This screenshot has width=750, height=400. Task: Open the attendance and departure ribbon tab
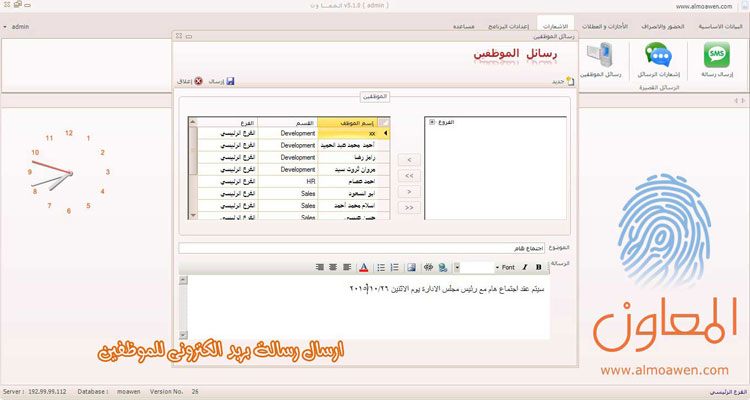pyautogui.click(x=662, y=26)
